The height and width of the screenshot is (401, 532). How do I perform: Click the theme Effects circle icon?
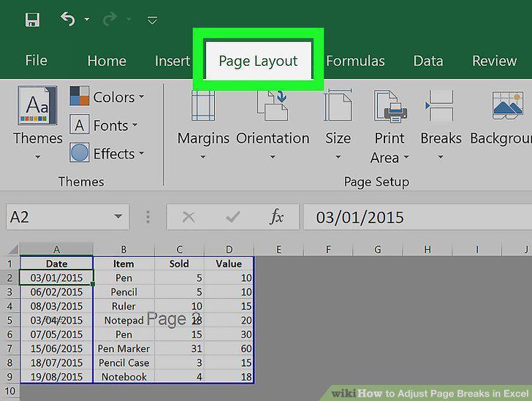[80, 153]
